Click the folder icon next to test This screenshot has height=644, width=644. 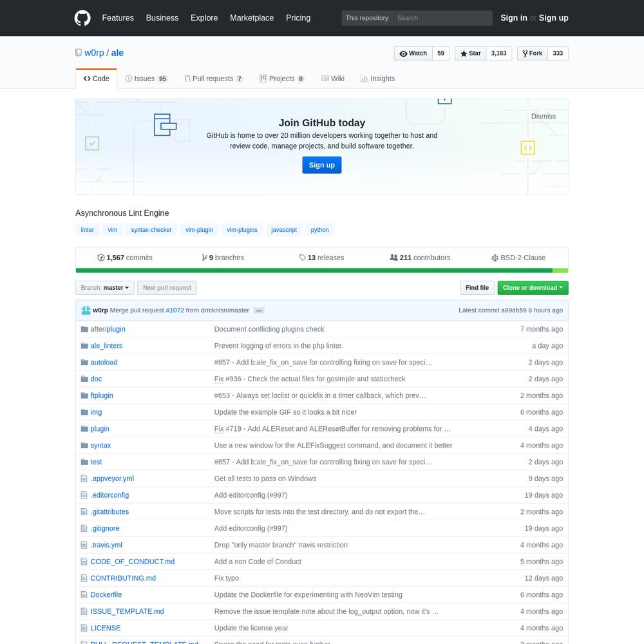click(x=84, y=462)
